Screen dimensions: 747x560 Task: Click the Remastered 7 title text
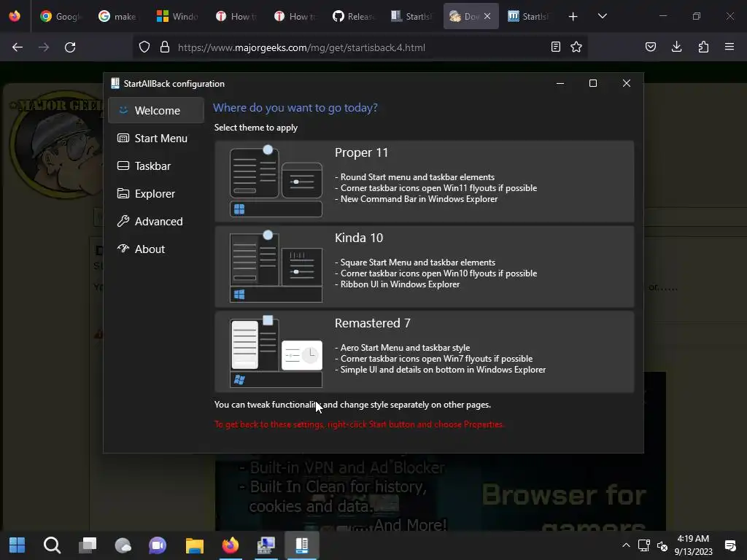click(x=372, y=323)
